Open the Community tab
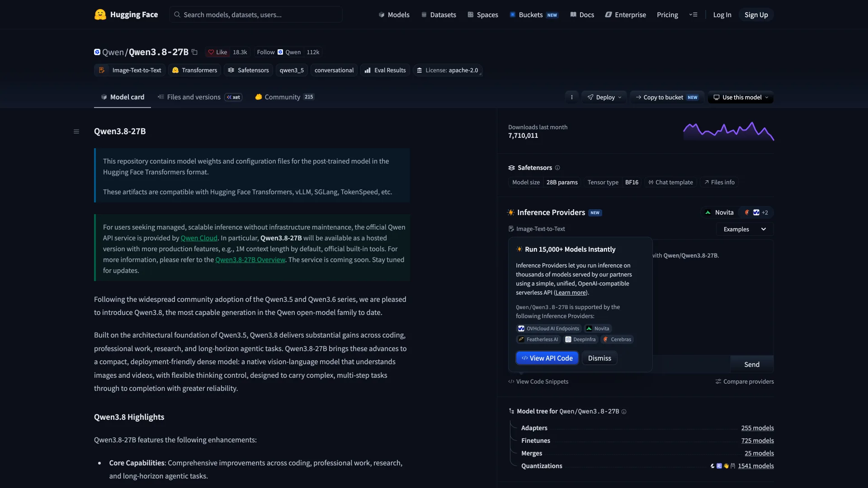The height and width of the screenshot is (488, 868). 285,97
